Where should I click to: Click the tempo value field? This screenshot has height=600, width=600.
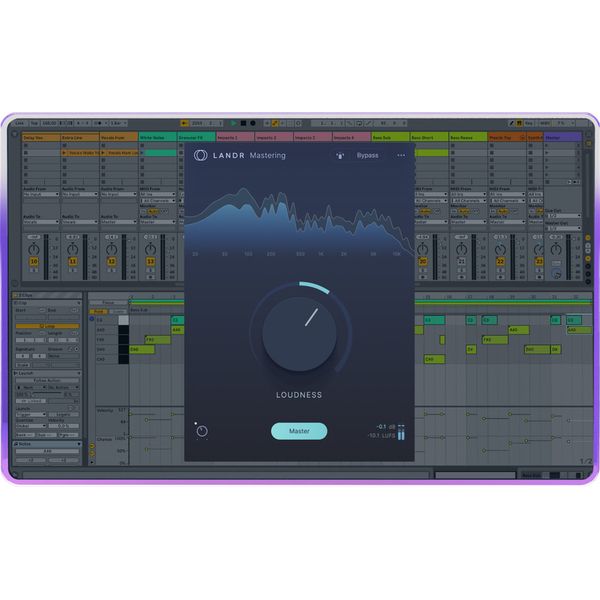click(x=49, y=123)
